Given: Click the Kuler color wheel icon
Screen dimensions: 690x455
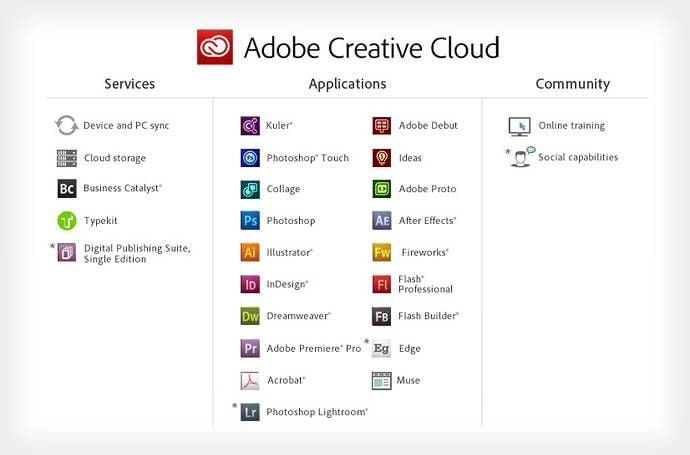Looking at the screenshot, I should 250,126.
